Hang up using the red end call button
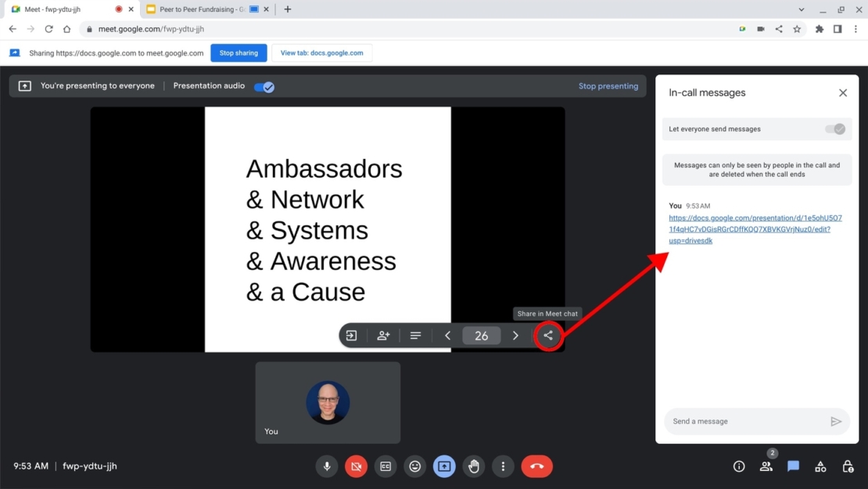The width and height of the screenshot is (868, 489). (537, 466)
